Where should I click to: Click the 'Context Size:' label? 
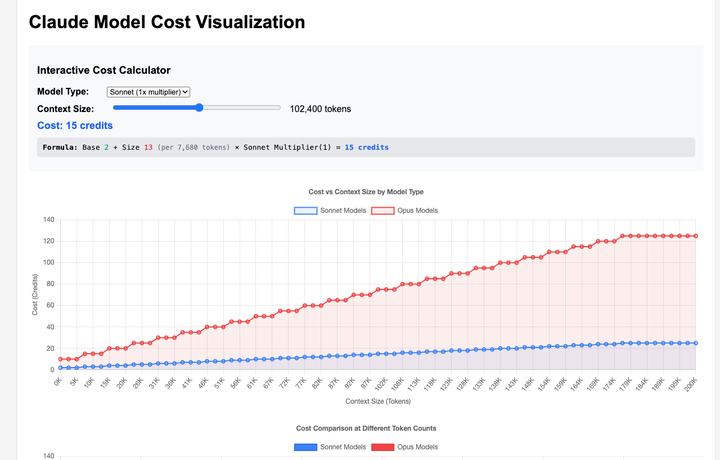click(65, 109)
